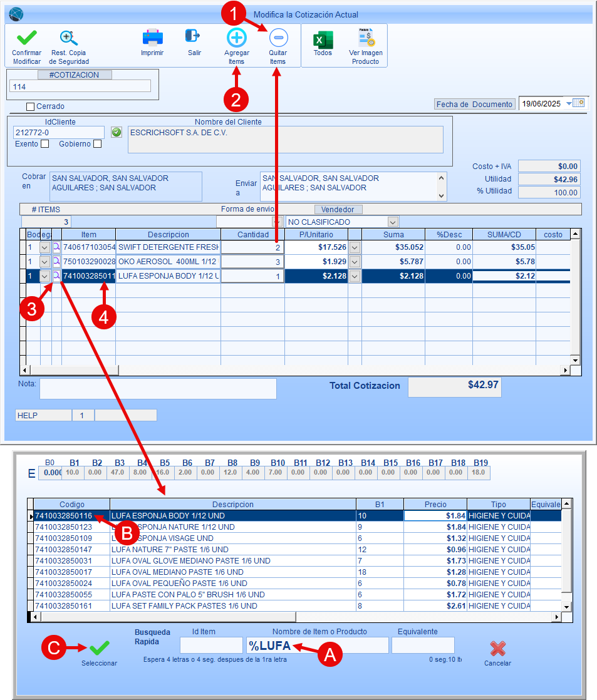Select LUFA OVAL PEQUEÑO PASTE row
This screenshot has width=597, height=700.
(298, 583)
